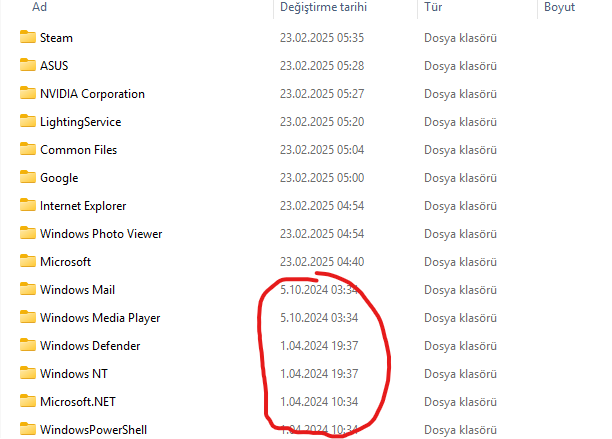Click the date 23.02.2025 05:20
This screenshot has height=439, width=612.
click(322, 122)
